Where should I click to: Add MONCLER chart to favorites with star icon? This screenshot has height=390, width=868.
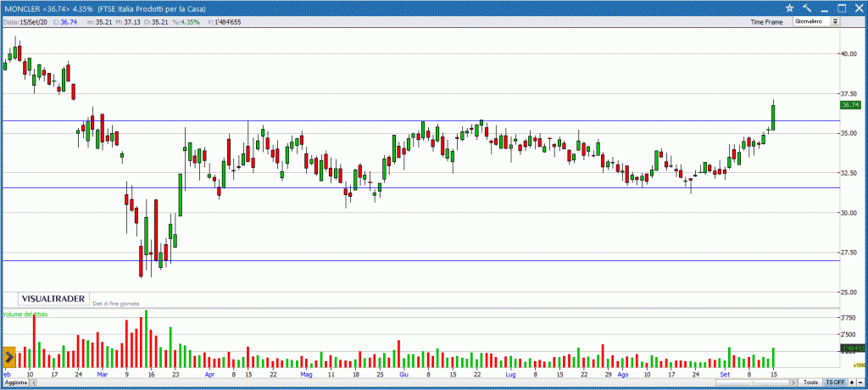[x=790, y=8]
